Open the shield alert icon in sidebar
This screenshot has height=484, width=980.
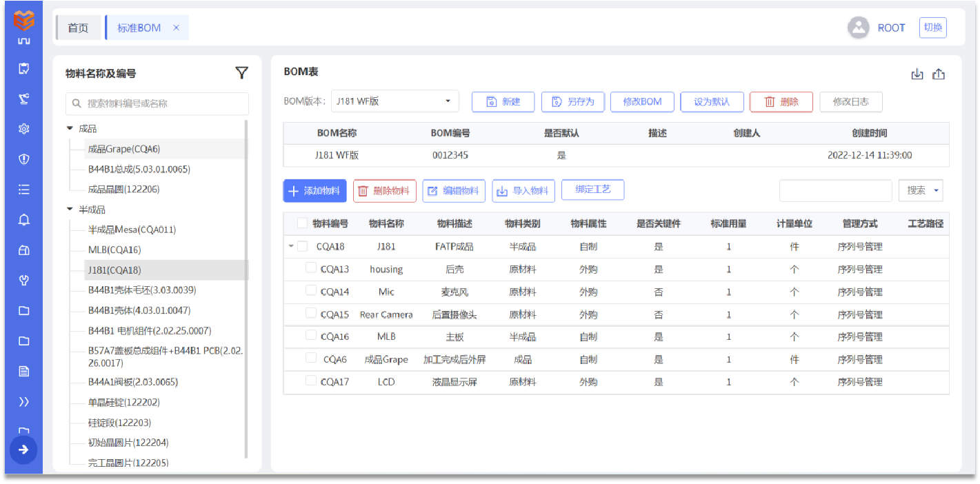click(x=24, y=159)
